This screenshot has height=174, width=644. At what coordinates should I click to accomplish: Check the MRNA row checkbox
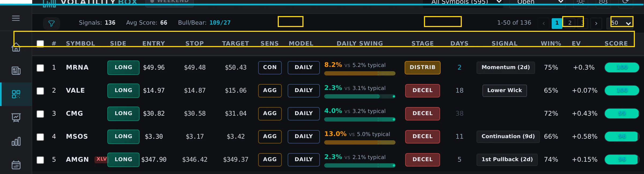point(40,68)
